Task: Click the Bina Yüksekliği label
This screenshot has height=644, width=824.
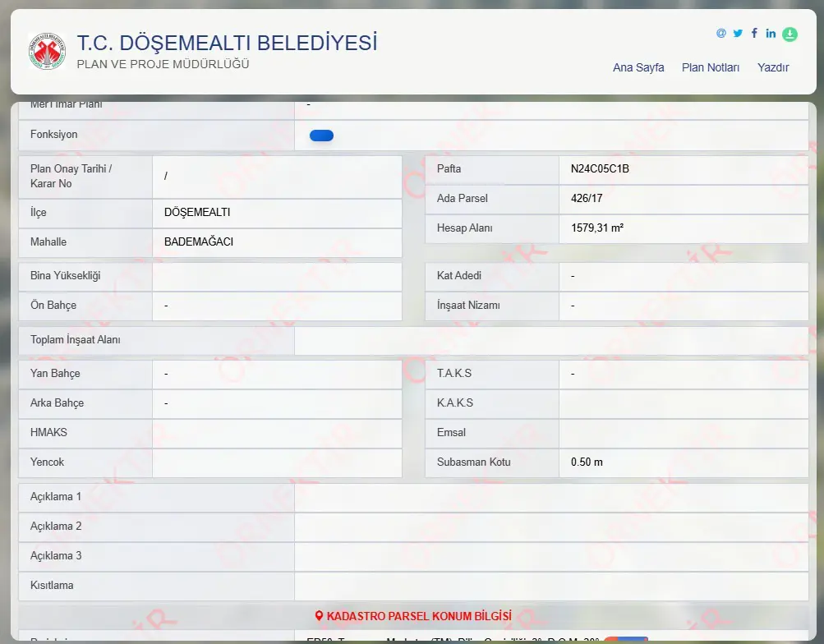Action: pyautogui.click(x=65, y=276)
